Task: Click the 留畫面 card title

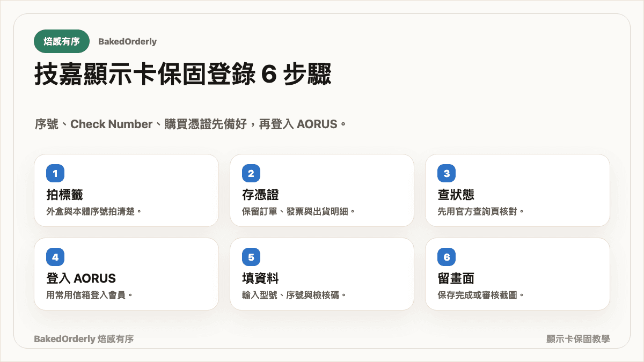Action: pyautogui.click(x=456, y=278)
